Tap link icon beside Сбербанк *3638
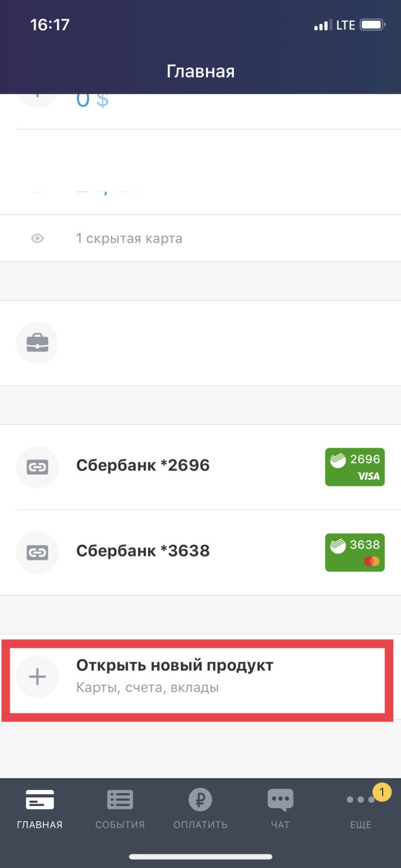Image resolution: width=401 pixels, height=868 pixels. [37, 552]
